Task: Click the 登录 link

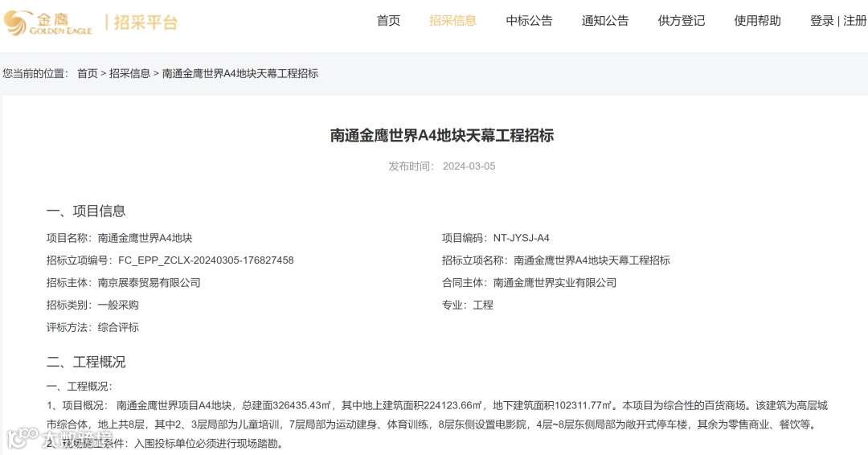Action: point(821,21)
